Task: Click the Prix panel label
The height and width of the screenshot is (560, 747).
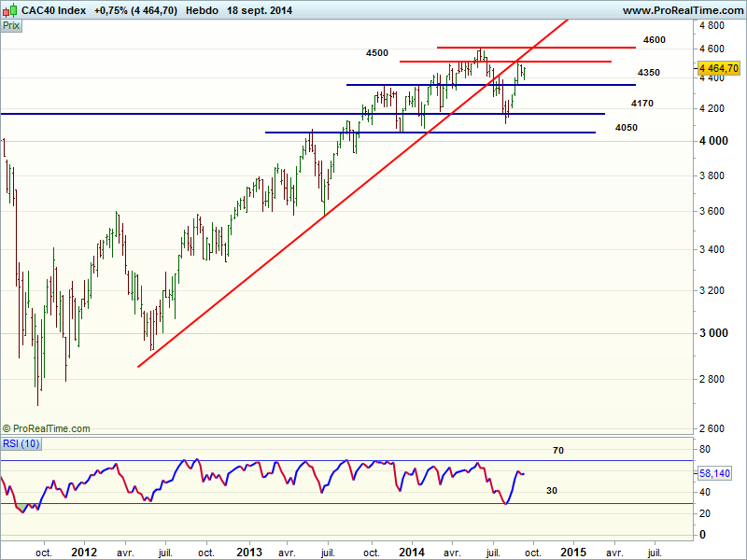Action: [11, 26]
